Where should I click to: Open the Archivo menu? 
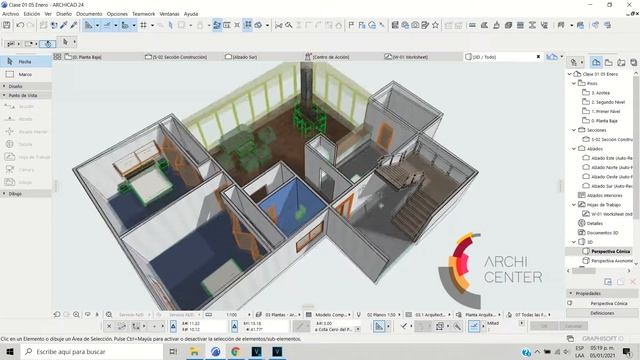(x=11, y=14)
